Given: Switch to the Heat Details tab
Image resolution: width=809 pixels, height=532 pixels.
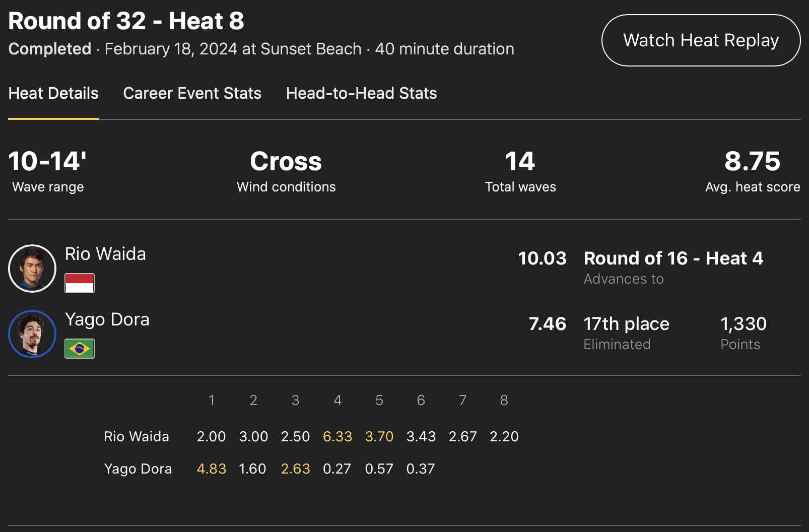Looking at the screenshot, I should pyautogui.click(x=53, y=93).
